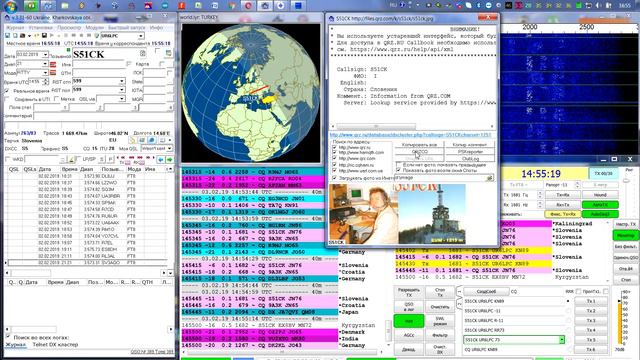Toggle the save-in-UTC checkbox
Viewport: 640px width, 360px height.
coord(7,99)
